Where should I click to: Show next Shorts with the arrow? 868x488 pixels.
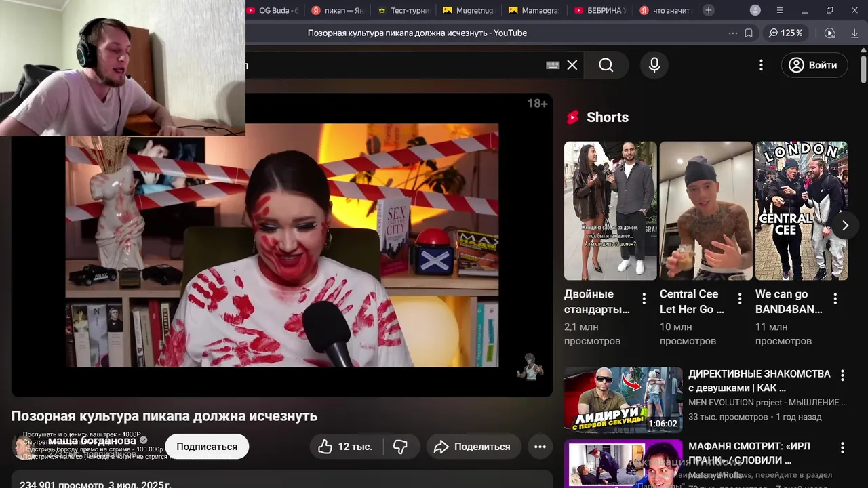[845, 225]
